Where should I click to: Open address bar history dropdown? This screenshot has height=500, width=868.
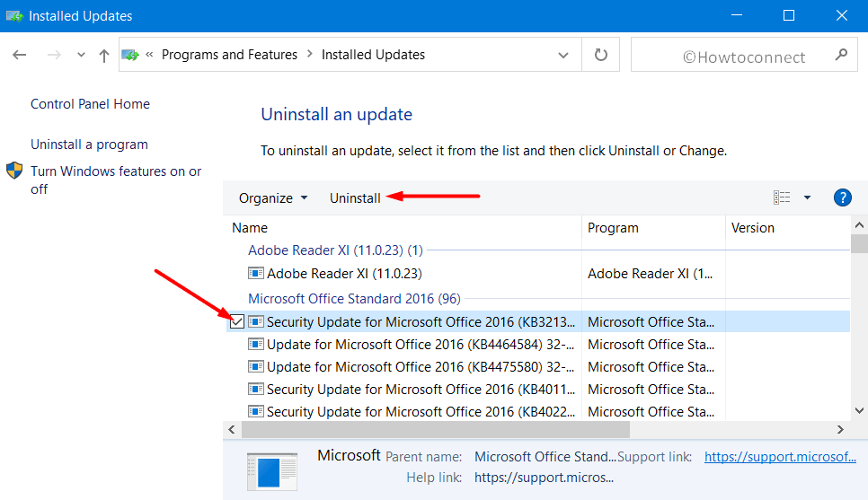[x=563, y=55]
